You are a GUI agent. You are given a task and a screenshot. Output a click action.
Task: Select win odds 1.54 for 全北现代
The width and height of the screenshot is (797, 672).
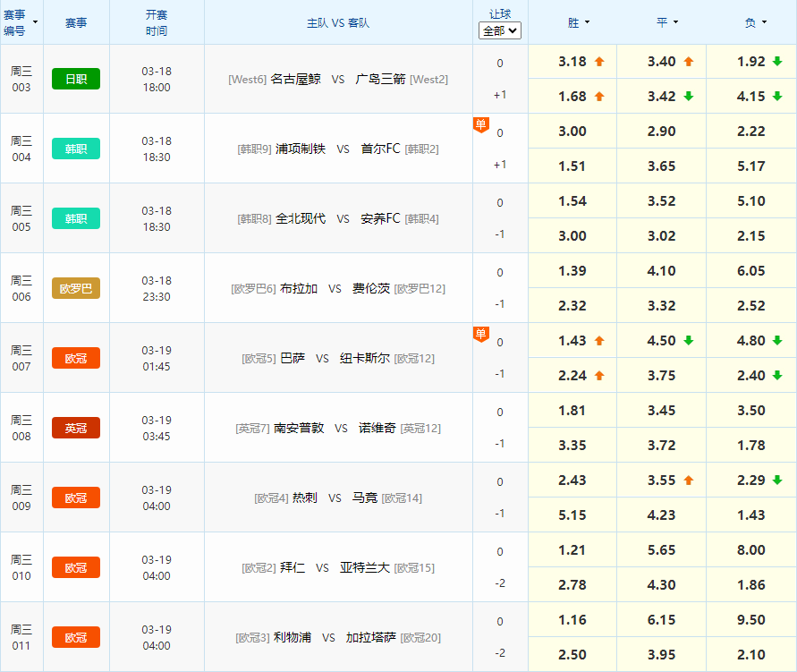(572, 200)
